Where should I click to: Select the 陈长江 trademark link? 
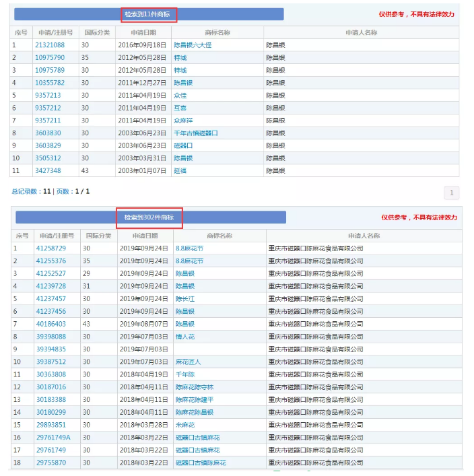(185, 299)
